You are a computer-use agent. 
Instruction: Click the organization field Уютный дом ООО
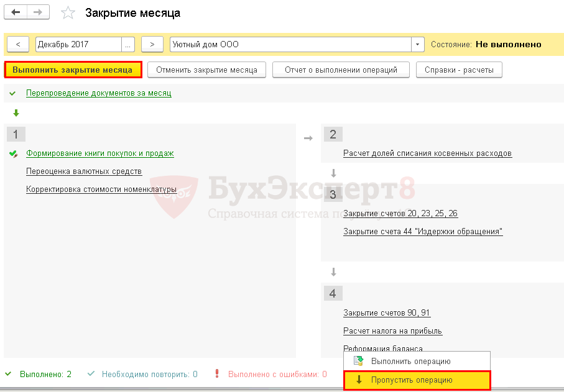[x=290, y=45]
